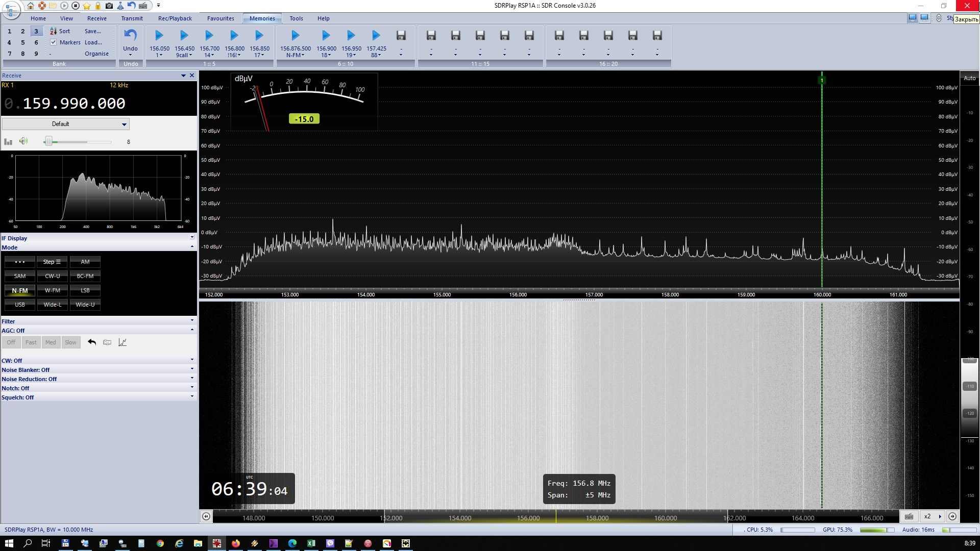Image resolution: width=980 pixels, height=551 pixels.
Task: Switch mode to W-FM
Action: pos(52,290)
